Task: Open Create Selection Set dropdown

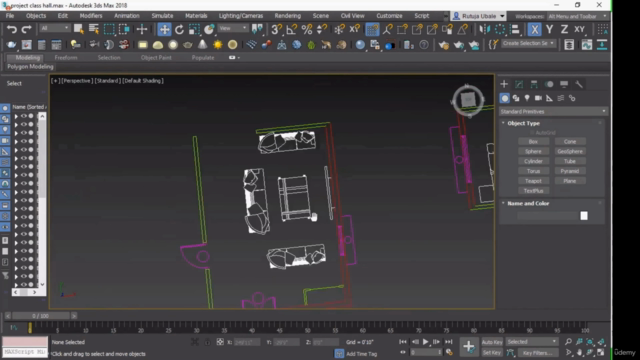Action: [x=528, y=43]
